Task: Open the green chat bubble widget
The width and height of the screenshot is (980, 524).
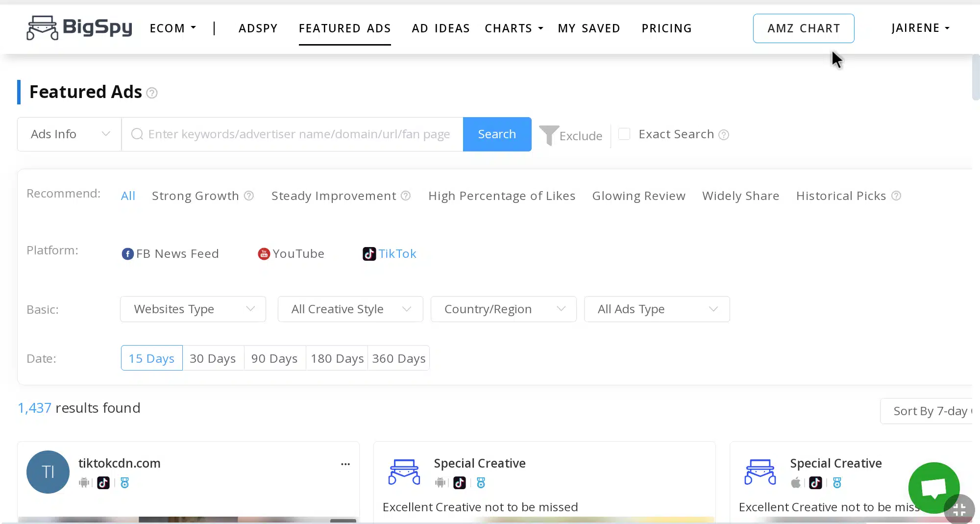Action: tap(933, 488)
